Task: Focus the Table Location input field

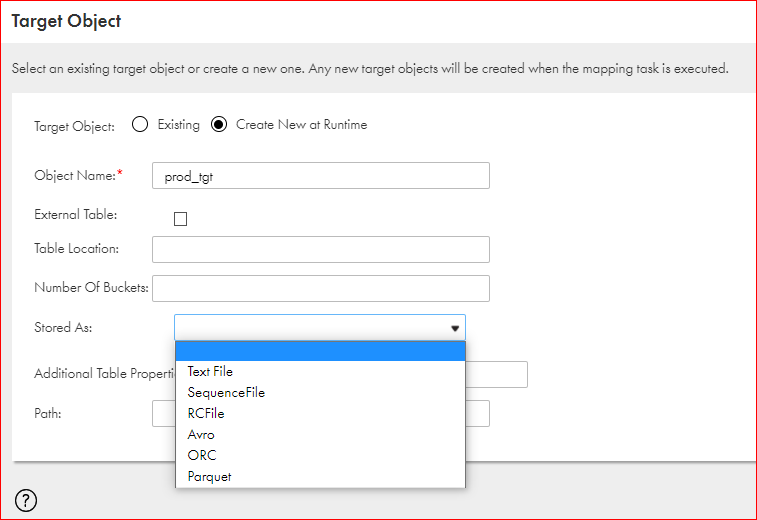Action: 321,250
